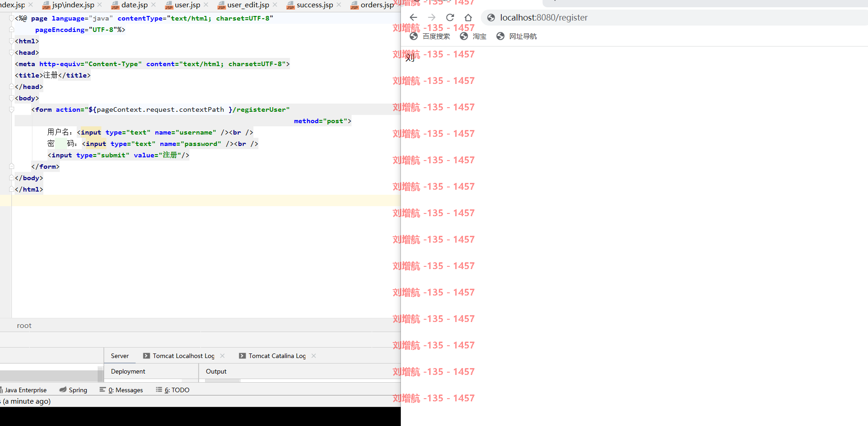Close the success.jsp tab

[x=339, y=5]
